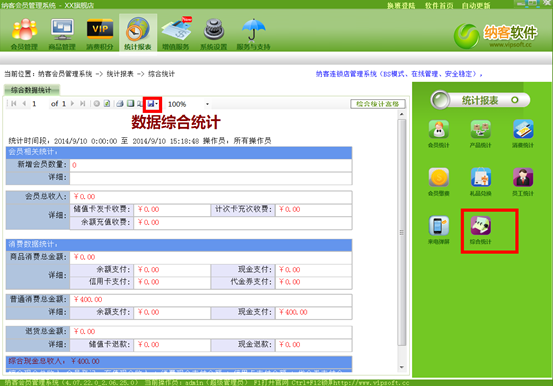Open 员工统计 report icon

coord(523,182)
